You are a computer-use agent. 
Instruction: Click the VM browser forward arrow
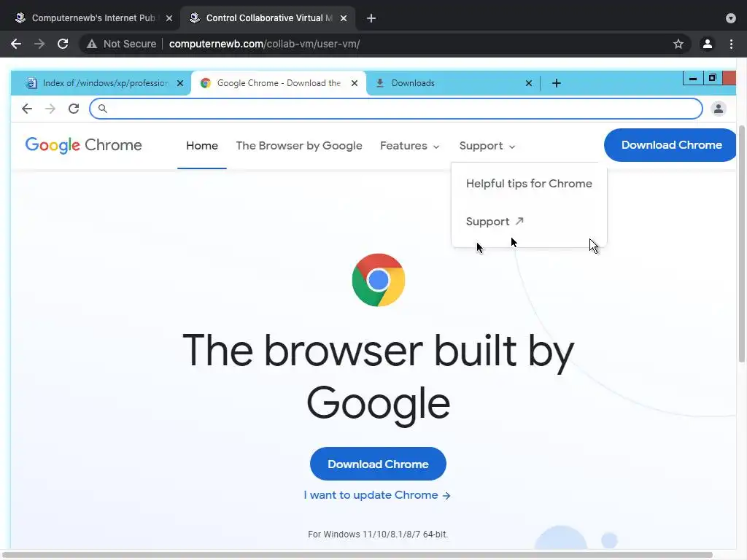[50, 109]
